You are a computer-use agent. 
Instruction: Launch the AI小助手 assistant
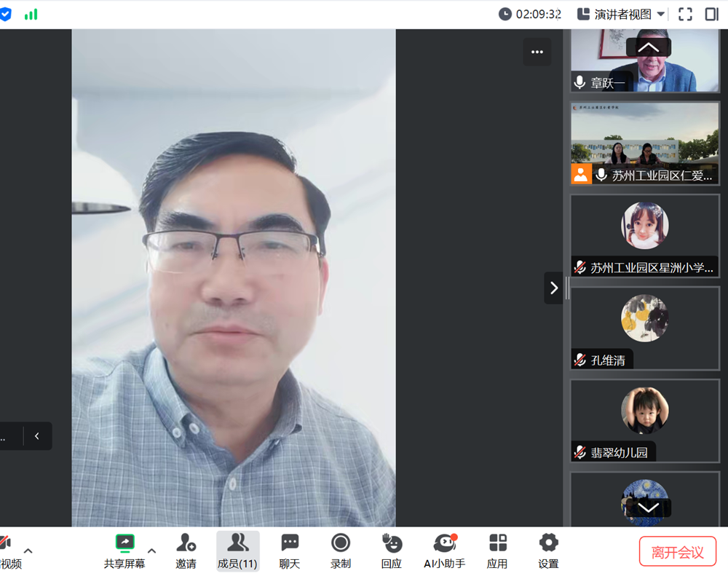444,551
